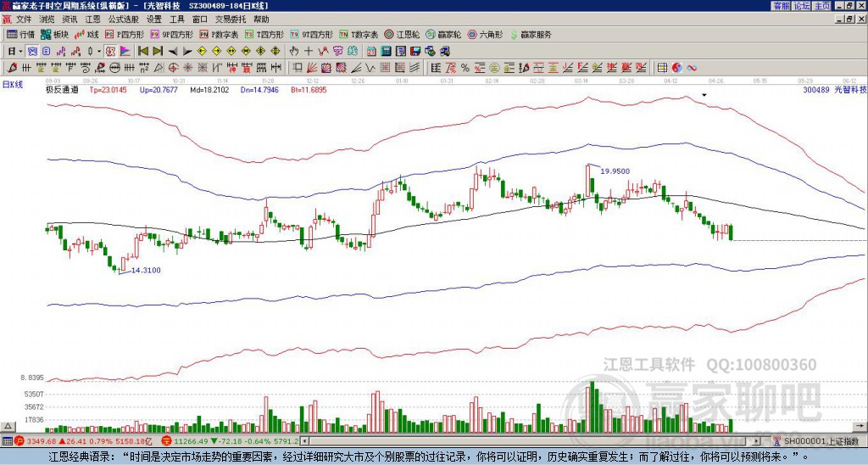
Task: Open the 公式选股 menu
Action: (124, 20)
